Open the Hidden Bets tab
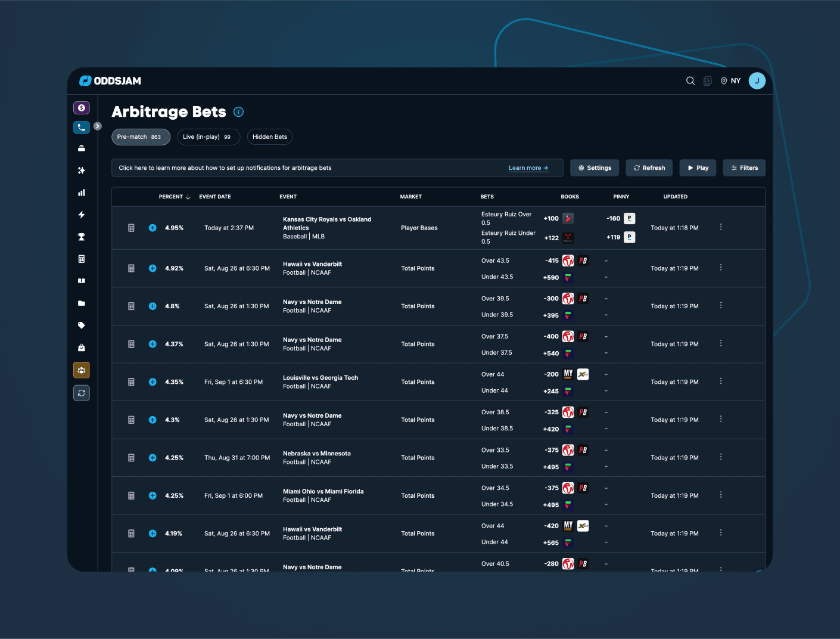 [x=269, y=137]
